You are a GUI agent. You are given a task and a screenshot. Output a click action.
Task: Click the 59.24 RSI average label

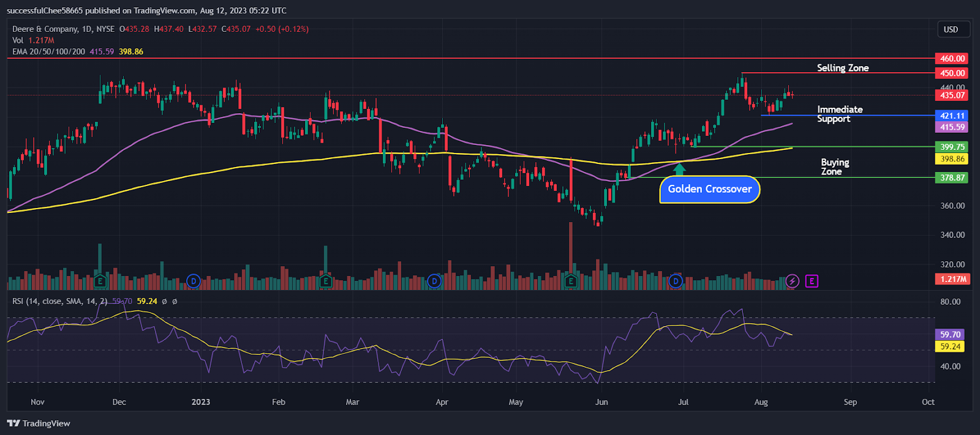click(x=951, y=346)
